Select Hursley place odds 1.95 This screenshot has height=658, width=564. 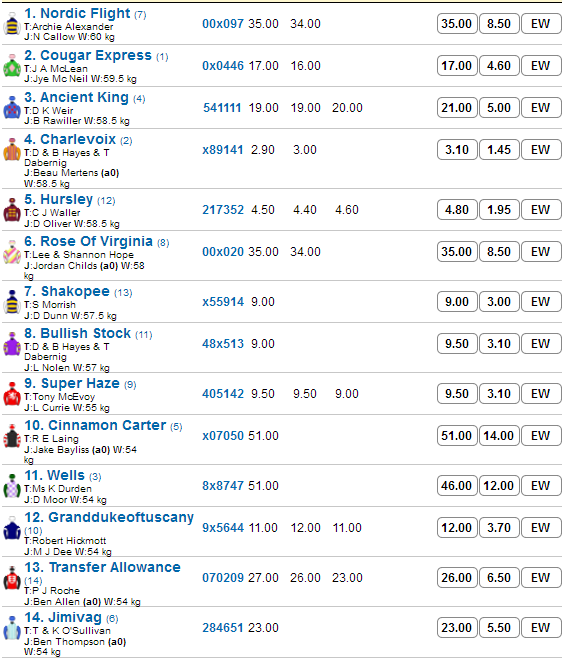(499, 210)
